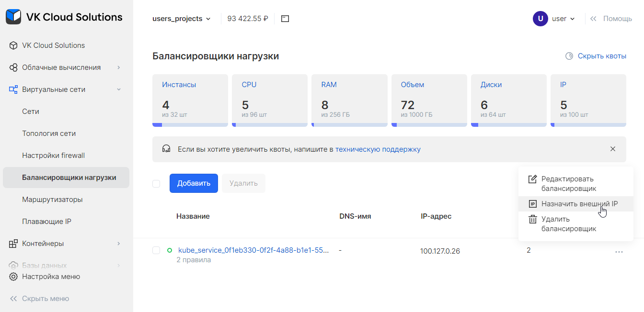Collapse the Виртуальные сети section chevron
Viewport: 644px width, 312px height.
coord(119,89)
